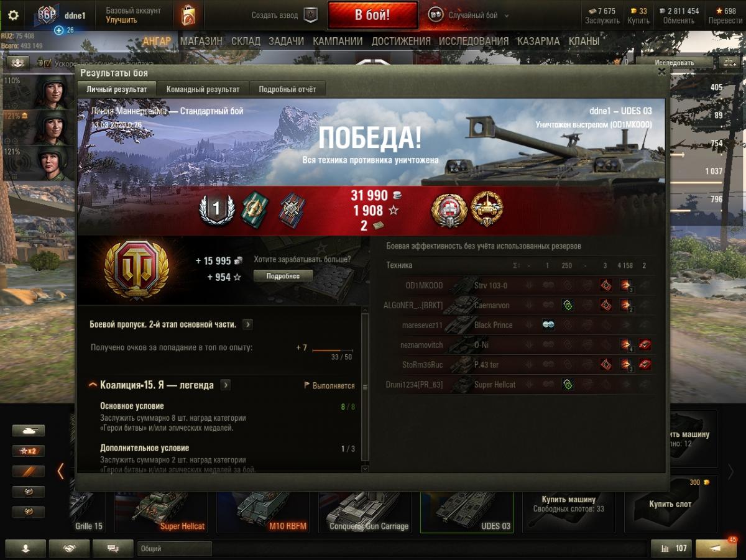Screen dimensions: 746x560
Task: Toggle the x2 experience bonus filter
Action: pyautogui.click(x=29, y=451)
